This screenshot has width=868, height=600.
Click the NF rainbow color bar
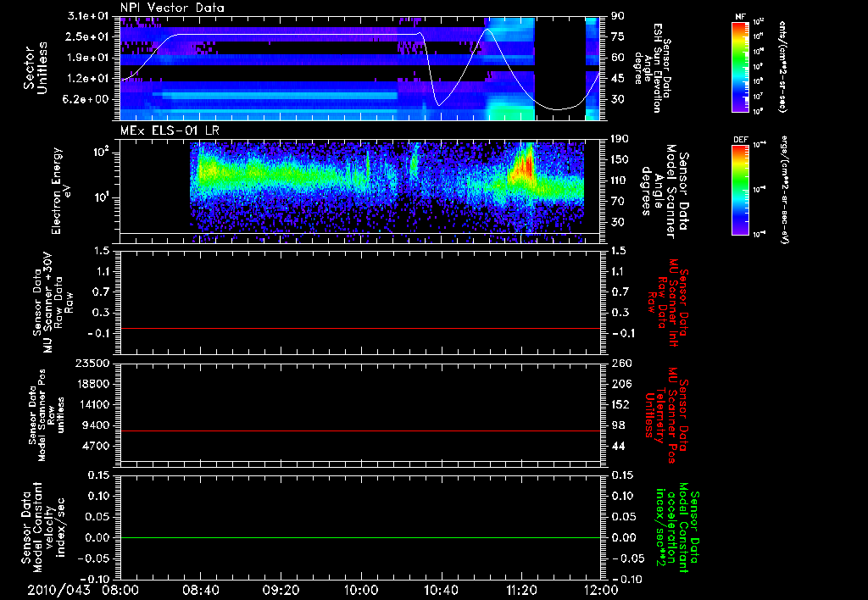tap(740, 66)
